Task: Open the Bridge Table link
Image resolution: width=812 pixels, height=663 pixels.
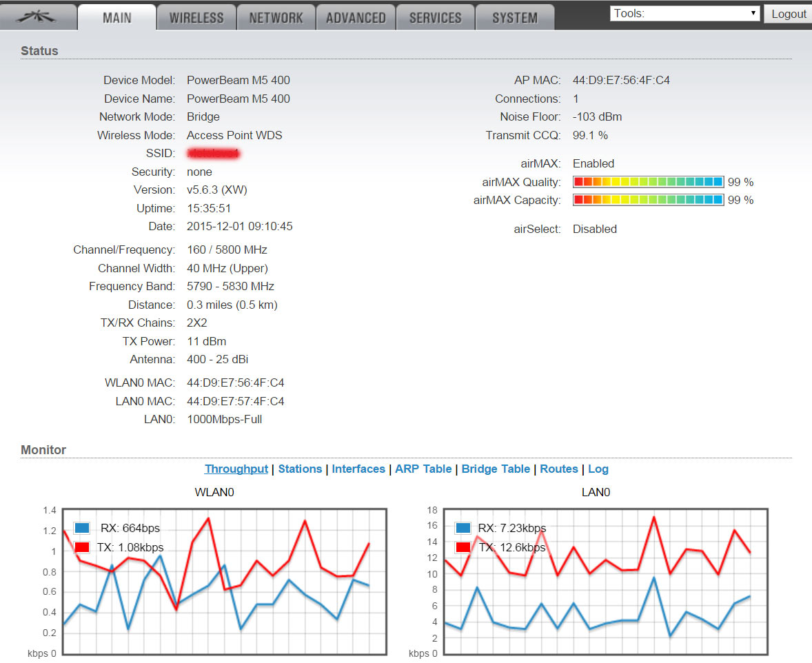Action: pyautogui.click(x=496, y=469)
